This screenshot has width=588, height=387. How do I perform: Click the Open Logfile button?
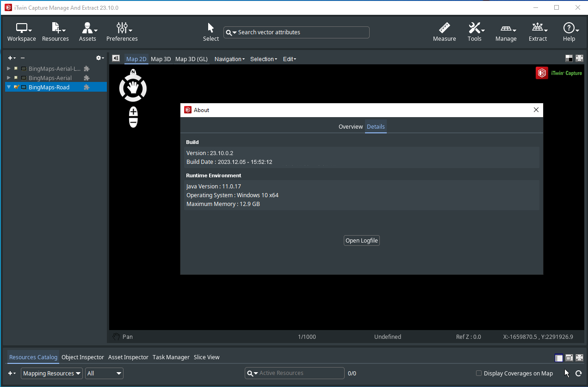click(362, 240)
